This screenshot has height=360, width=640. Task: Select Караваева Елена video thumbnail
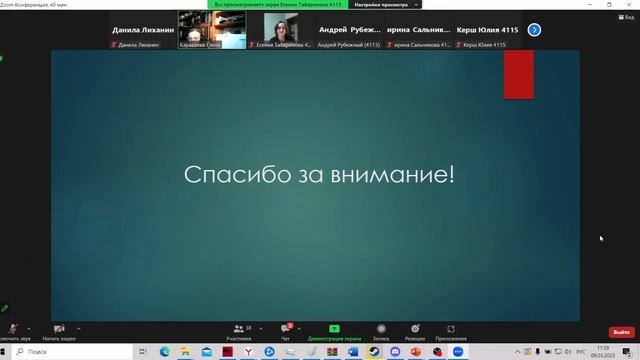[x=212, y=30]
